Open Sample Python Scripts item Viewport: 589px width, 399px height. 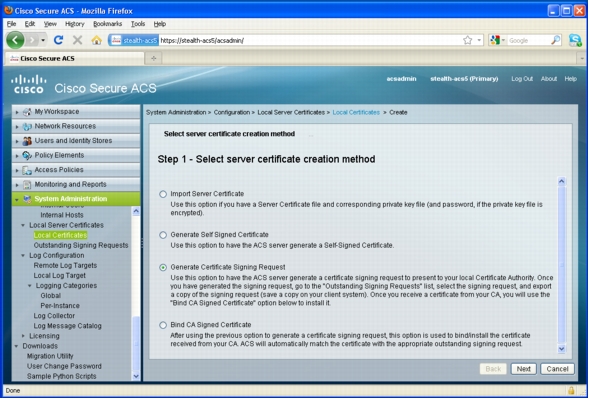[x=61, y=376]
